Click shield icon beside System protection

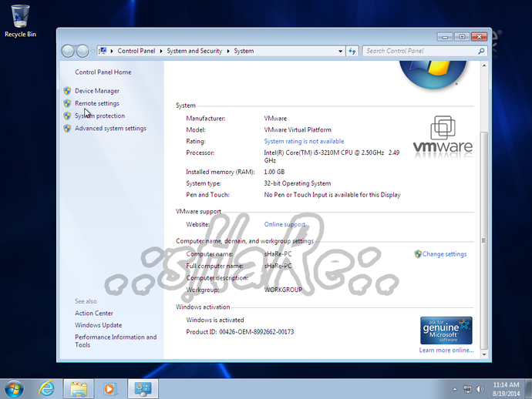click(67, 116)
